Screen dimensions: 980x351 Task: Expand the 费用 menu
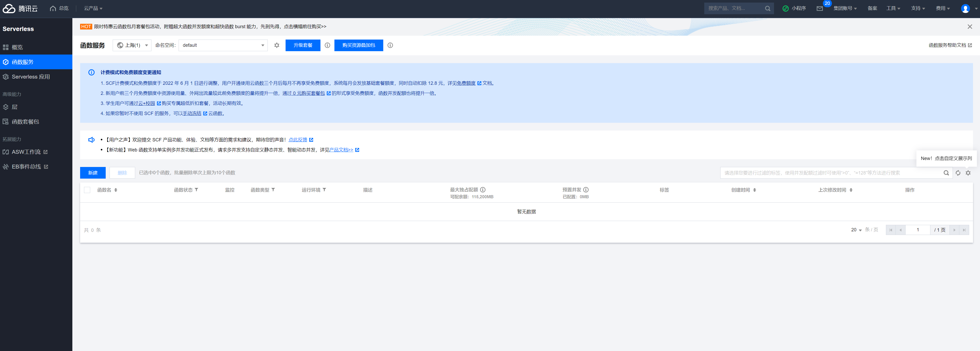tap(943, 8)
